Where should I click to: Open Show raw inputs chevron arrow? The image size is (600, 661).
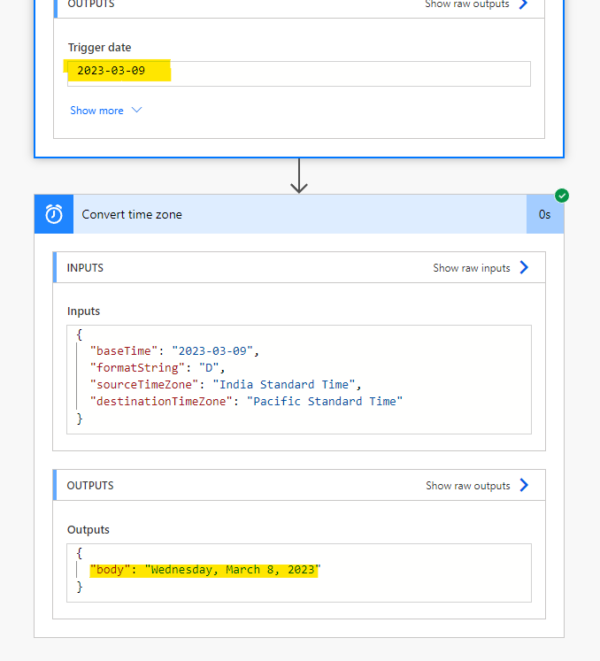[524, 267]
